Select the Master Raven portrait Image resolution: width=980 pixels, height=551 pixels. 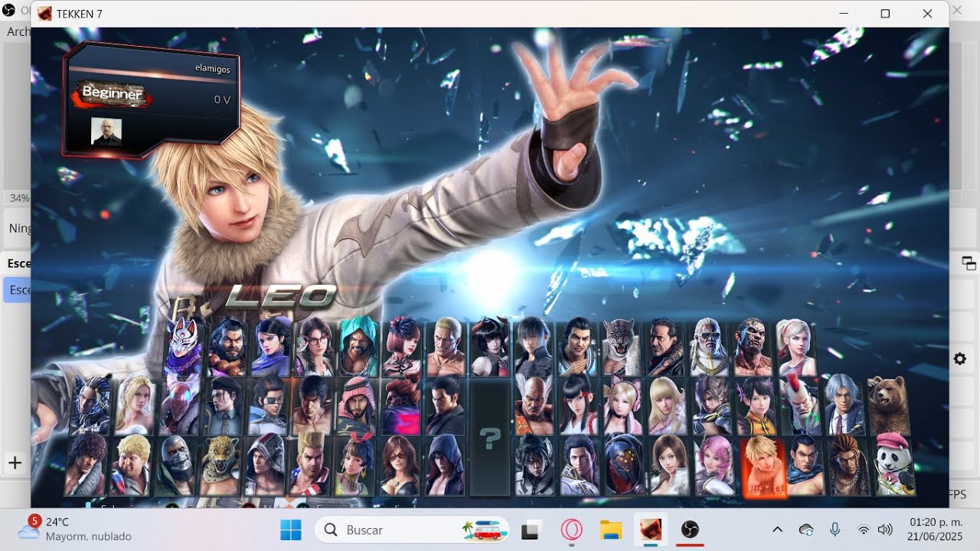pyautogui.click(x=91, y=406)
